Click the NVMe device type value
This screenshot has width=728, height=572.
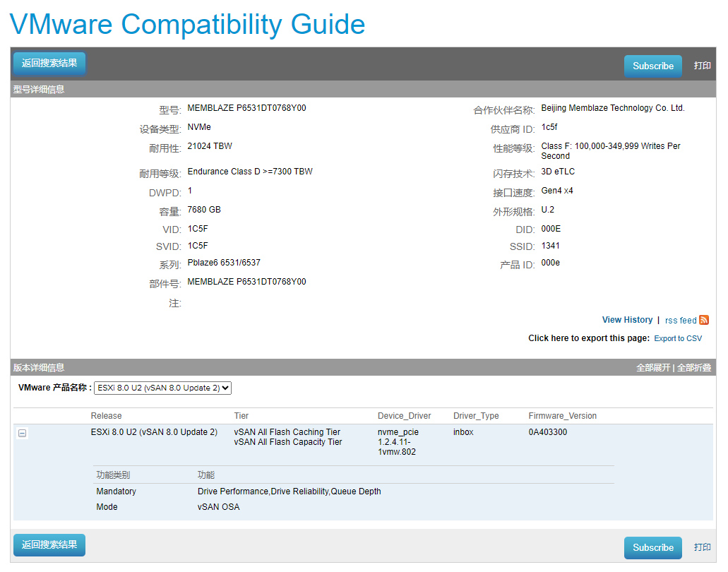click(199, 126)
